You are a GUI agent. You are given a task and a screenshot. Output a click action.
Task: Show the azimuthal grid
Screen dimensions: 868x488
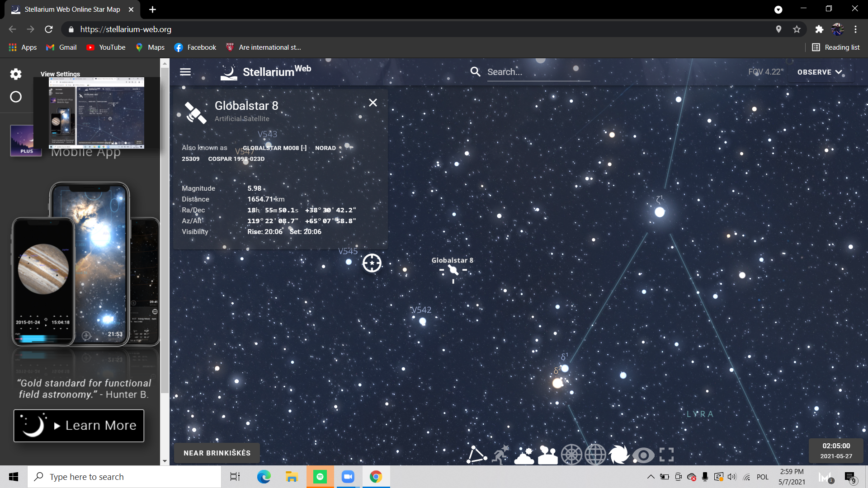pyautogui.click(x=571, y=455)
